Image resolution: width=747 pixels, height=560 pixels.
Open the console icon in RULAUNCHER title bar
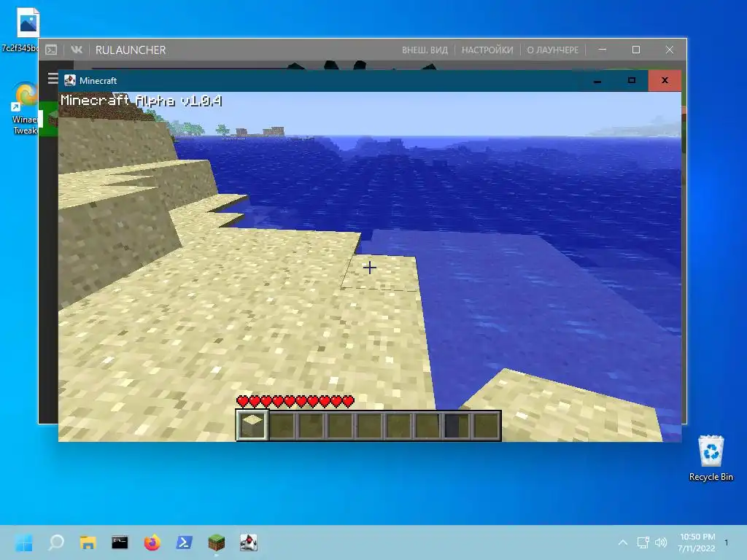coord(52,50)
